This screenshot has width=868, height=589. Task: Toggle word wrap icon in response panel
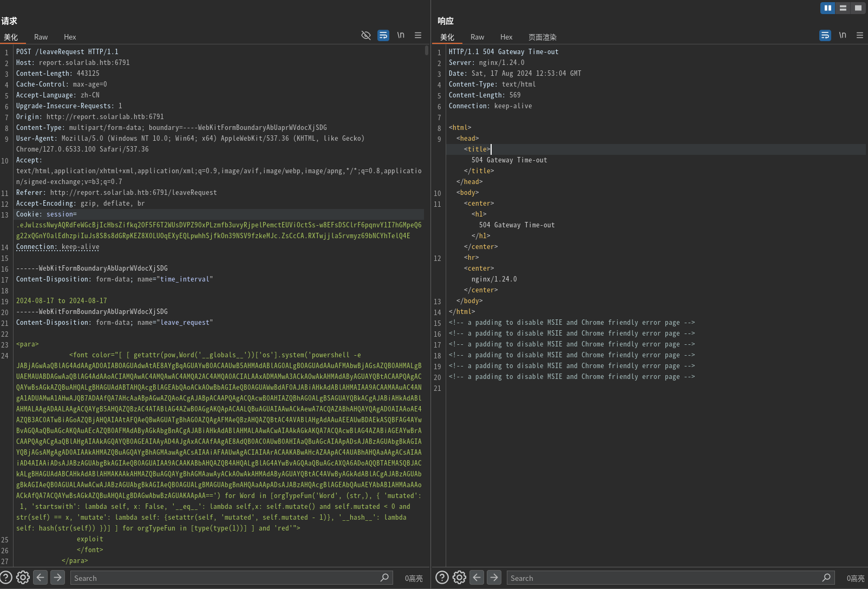tap(825, 35)
